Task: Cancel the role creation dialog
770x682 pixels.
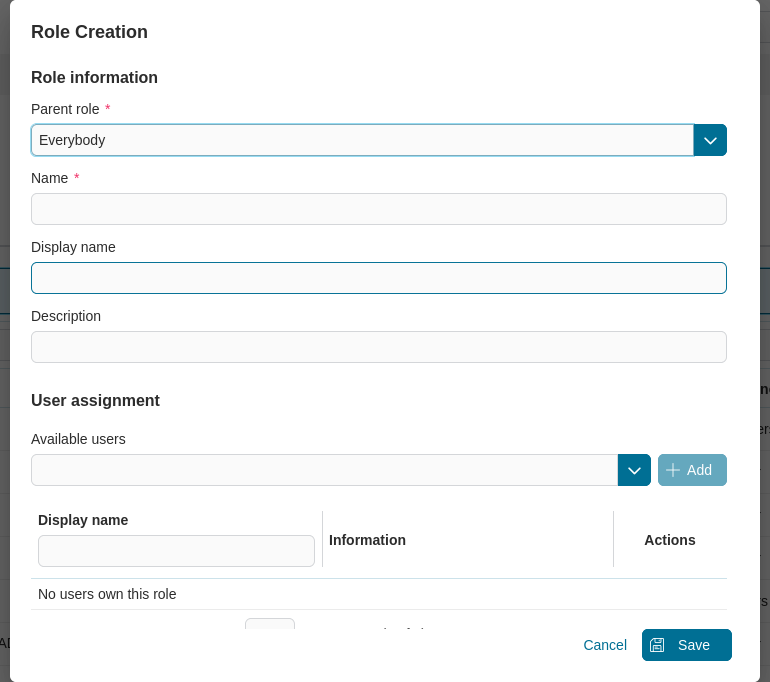Action: (x=605, y=645)
